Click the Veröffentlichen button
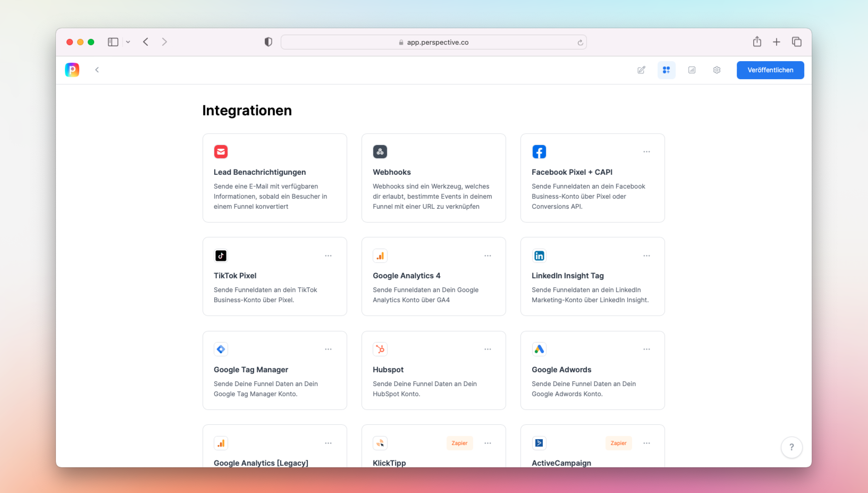This screenshot has height=493, width=868. coord(770,70)
